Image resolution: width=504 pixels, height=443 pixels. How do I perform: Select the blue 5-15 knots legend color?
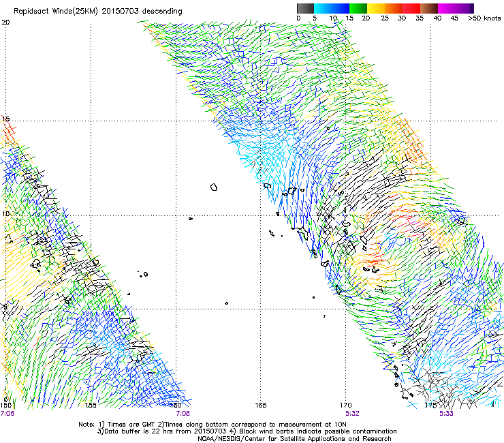pos(332,8)
